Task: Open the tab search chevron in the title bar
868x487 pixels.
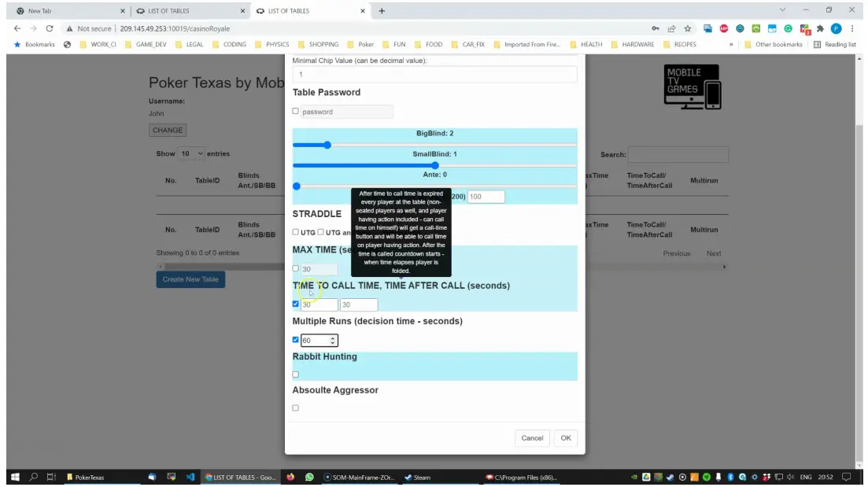Action: click(782, 10)
